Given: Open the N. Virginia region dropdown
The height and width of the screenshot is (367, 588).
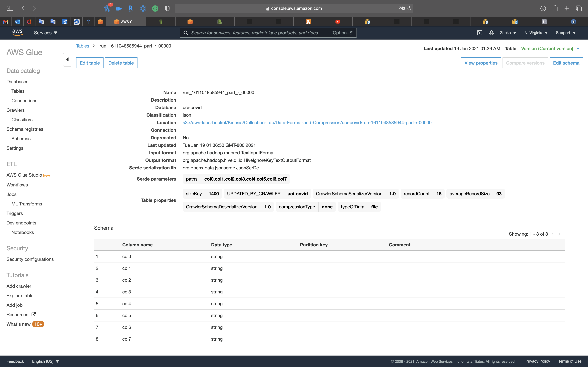Looking at the screenshot, I should coord(536,33).
